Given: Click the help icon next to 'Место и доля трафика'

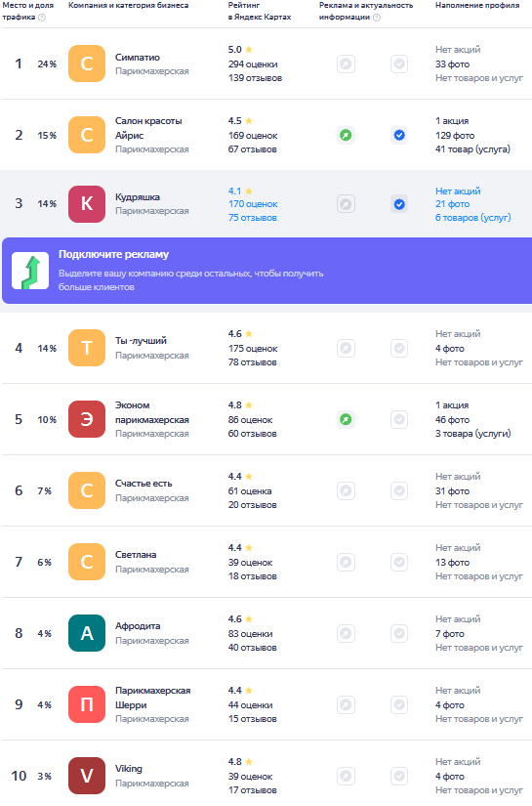Looking at the screenshot, I should point(42,18).
